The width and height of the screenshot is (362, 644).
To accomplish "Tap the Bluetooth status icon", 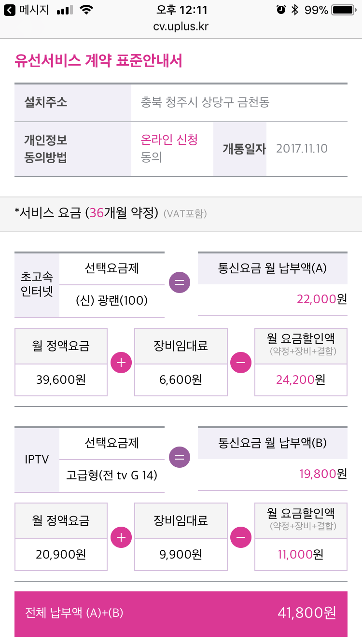I will (295, 10).
